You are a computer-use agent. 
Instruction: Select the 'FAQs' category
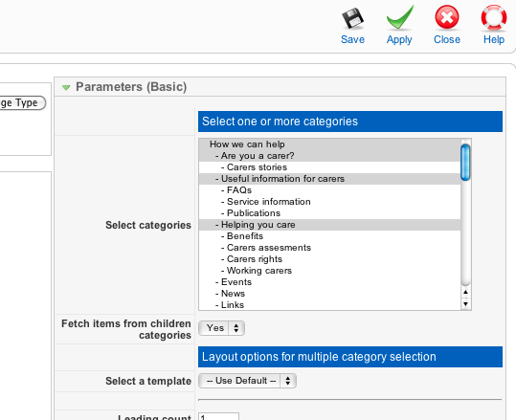(329, 190)
